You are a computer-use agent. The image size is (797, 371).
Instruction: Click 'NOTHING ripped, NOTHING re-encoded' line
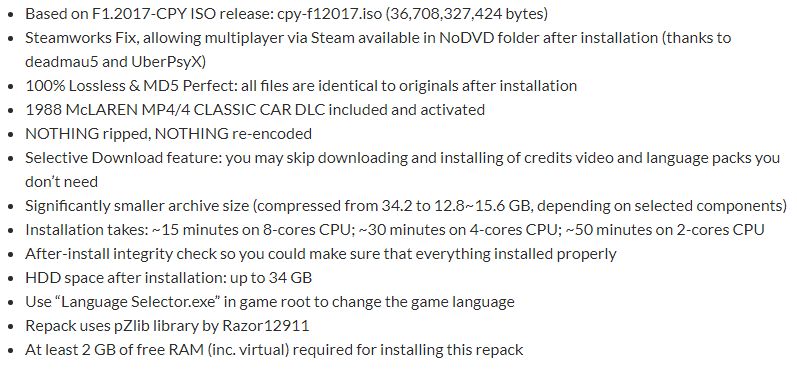[x=168, y=134]
